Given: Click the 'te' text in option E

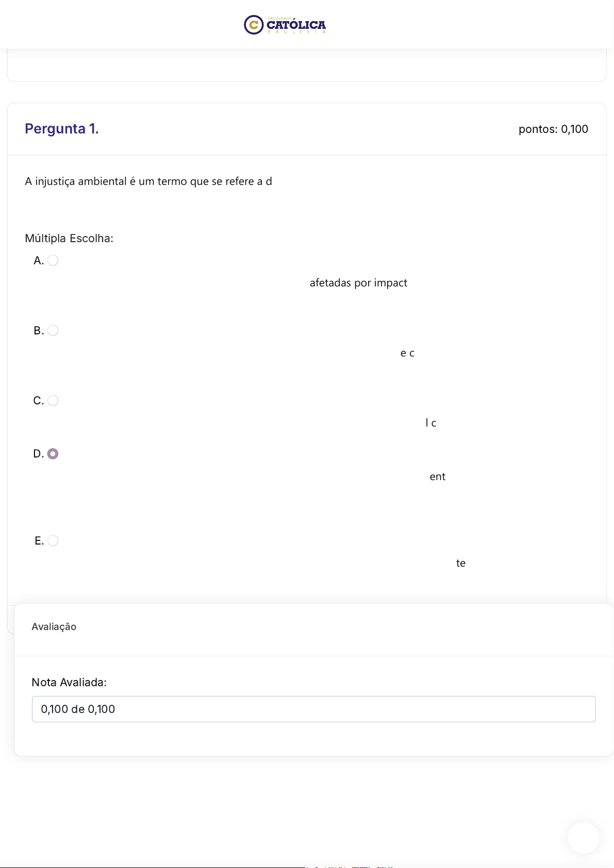Looking at the screenshot, I should point(461,564).
